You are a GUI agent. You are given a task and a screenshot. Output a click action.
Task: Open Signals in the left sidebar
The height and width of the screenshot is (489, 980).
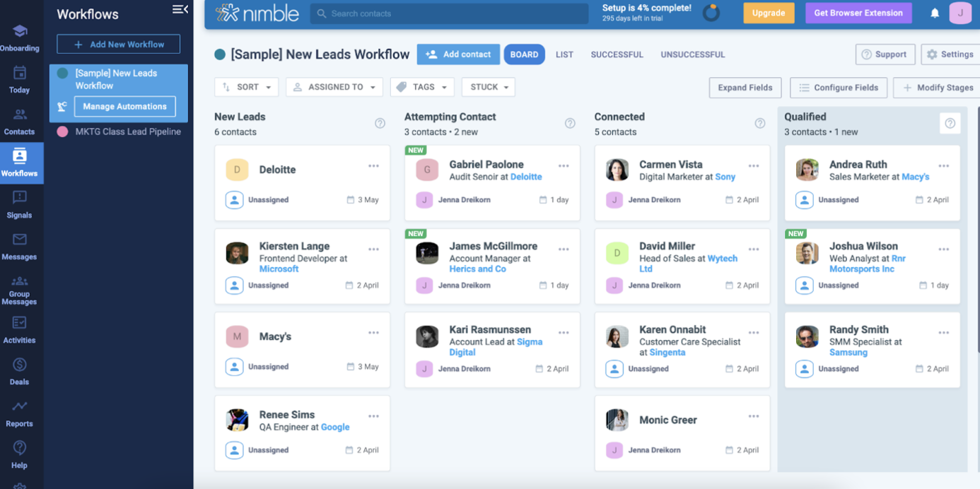(19, 205)
